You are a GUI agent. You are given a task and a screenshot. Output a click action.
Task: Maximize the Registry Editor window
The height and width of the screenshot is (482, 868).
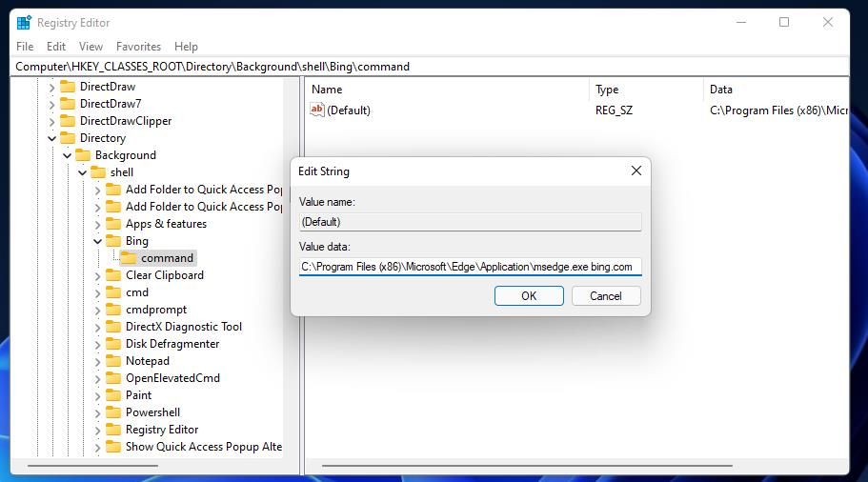tap(784, 22)
